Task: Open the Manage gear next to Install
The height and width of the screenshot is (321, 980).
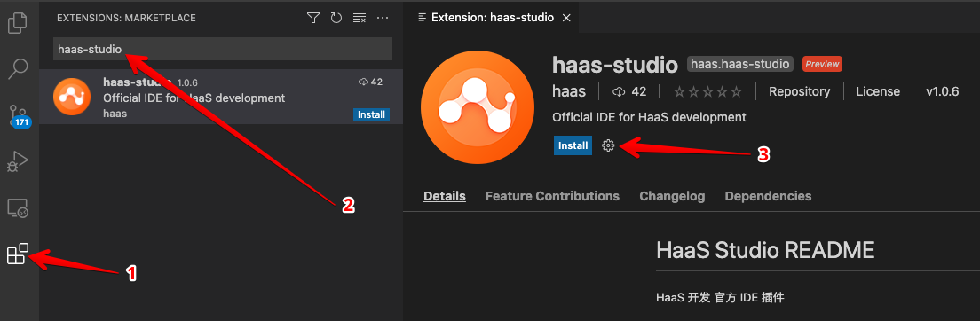Action: pos(608,145)
